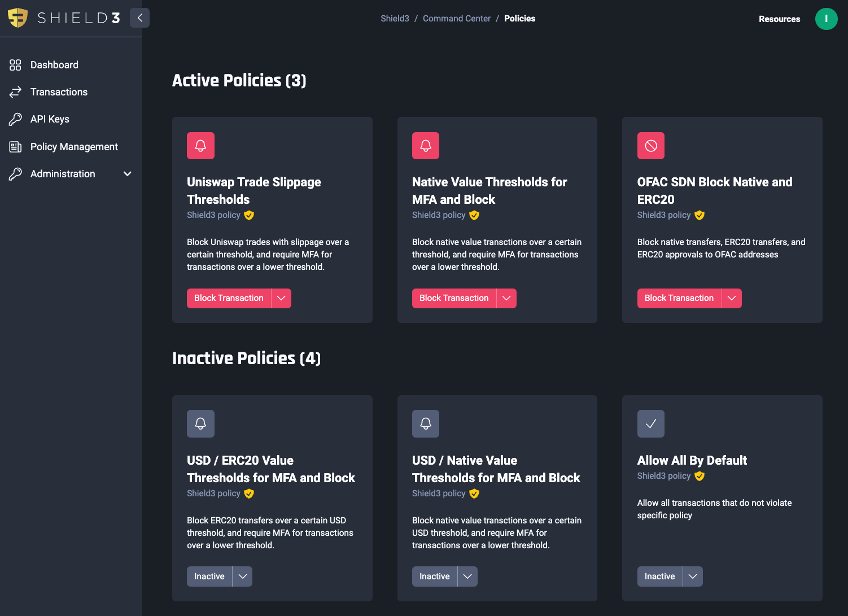Click verified badge on Allow All By Default card
Viewport: 848px width, 616px height.
click(x=700, y=476)
